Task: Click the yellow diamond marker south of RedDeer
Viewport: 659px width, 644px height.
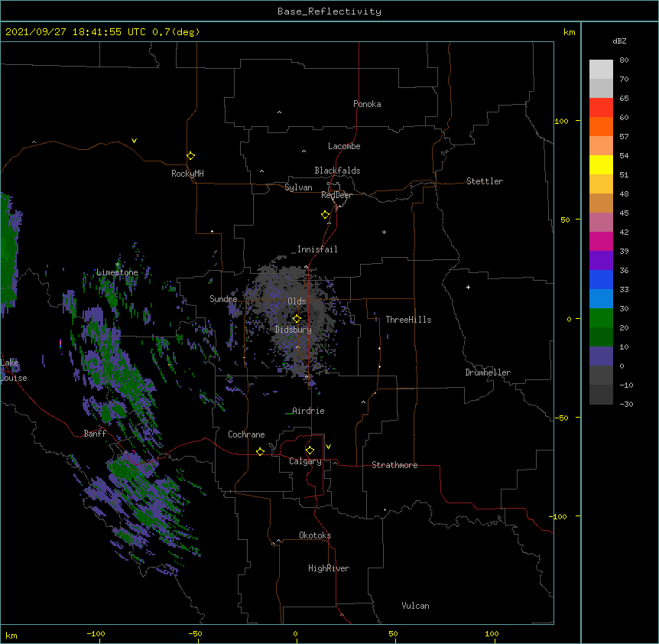Action: (326, 215)
